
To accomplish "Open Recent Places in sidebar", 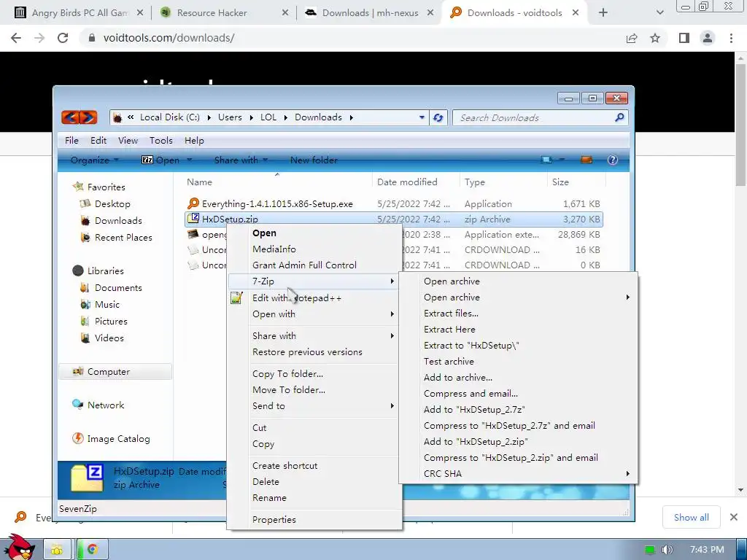I will tap(123, 237).
